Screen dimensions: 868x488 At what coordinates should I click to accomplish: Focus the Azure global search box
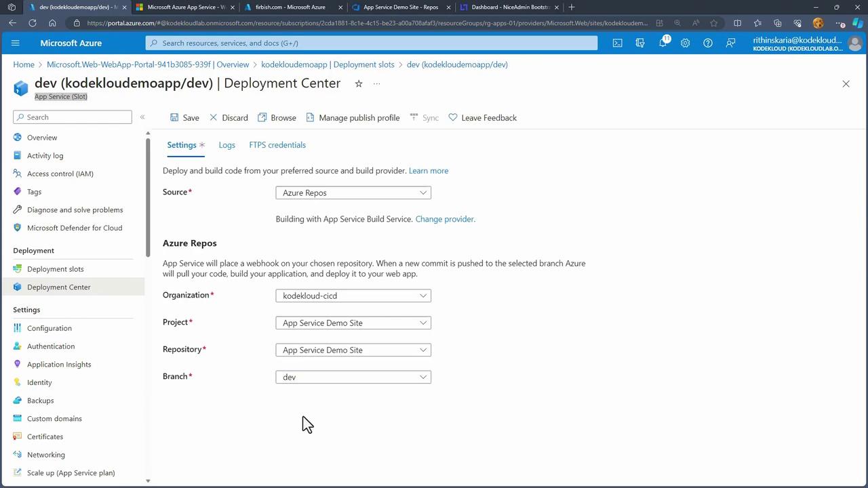[372, 43]
